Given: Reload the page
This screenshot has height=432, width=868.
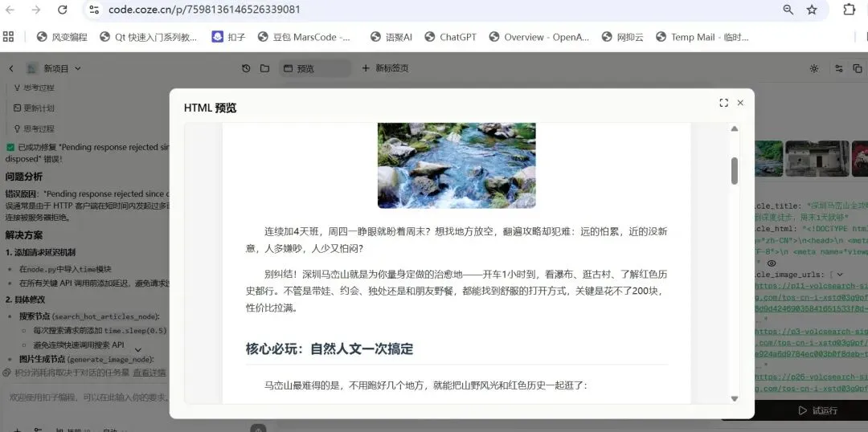Looking at the screenshot, I should 63,10.
